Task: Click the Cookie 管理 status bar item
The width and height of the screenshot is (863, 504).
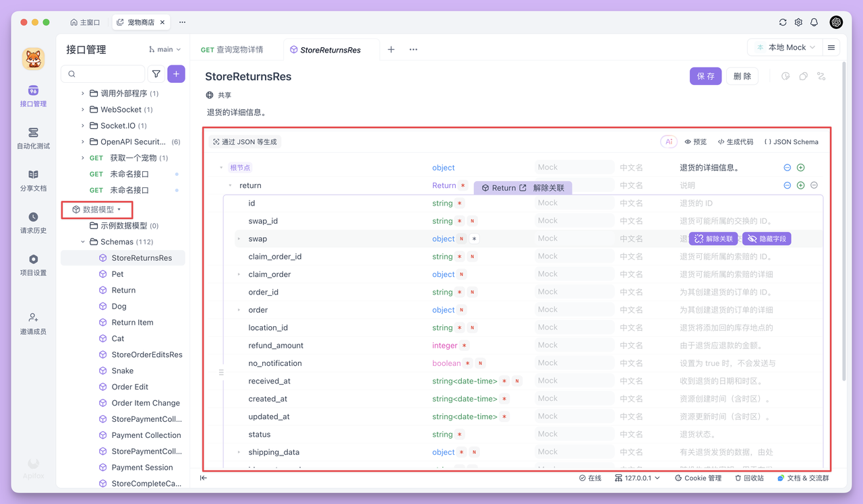Action: [698, 478]
